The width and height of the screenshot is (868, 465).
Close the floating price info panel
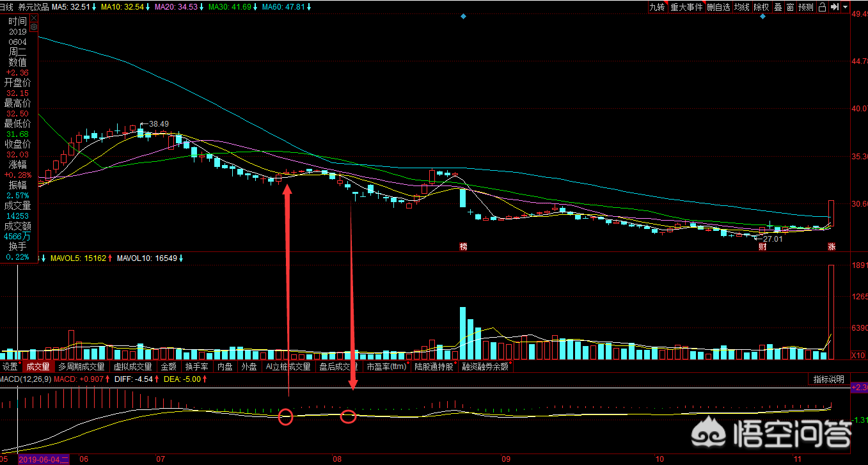point(34,18)
